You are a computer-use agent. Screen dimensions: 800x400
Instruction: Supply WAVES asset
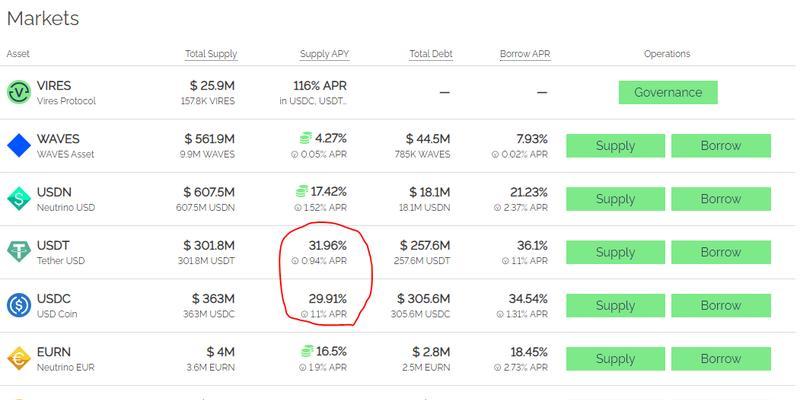615,145
